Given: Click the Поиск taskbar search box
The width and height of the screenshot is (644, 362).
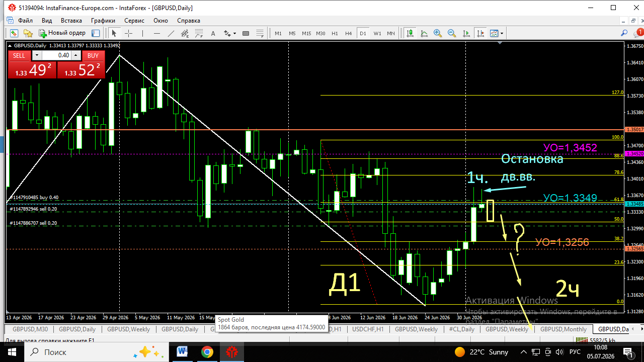Looking at the screenshot, I should (96, 352).
